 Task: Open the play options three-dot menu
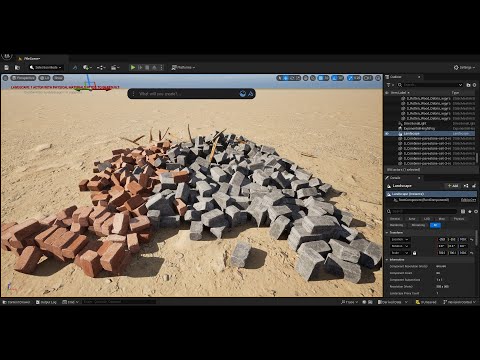[x=161, y=68]
